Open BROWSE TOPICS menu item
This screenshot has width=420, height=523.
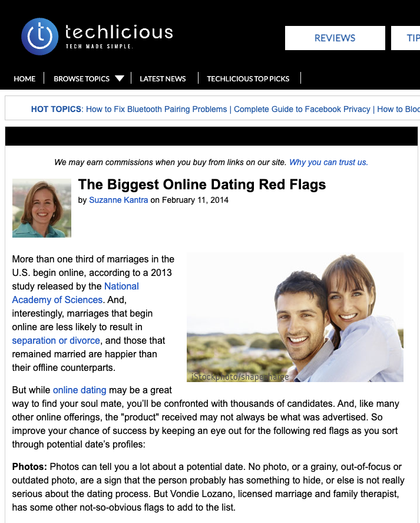pyautogui.click(x=82, y=79)
